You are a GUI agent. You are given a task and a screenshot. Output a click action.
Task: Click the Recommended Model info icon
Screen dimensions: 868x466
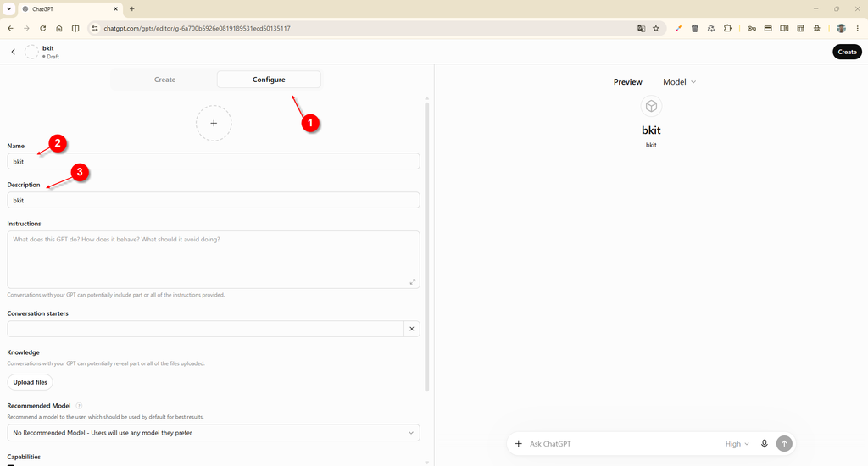[x=79, y=406]
